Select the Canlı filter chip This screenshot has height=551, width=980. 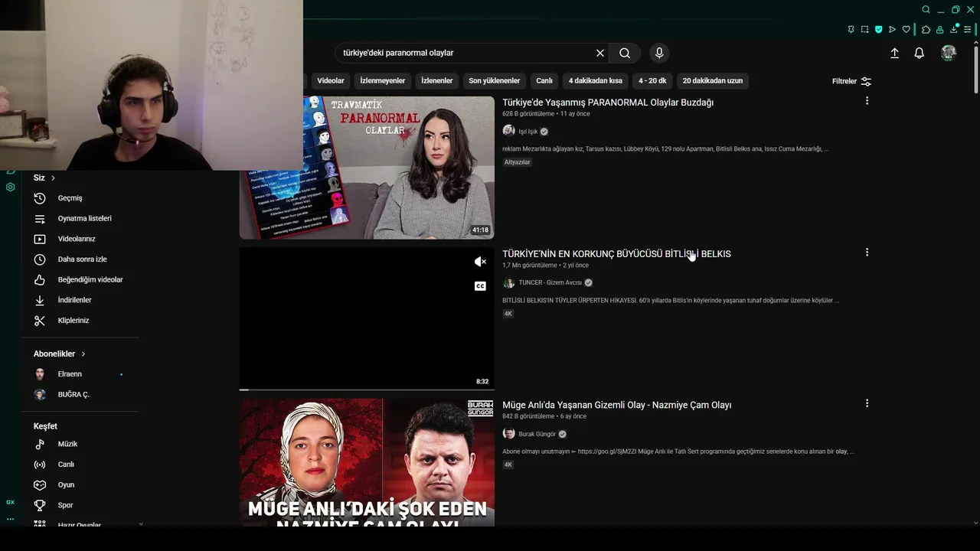(x=544, y=80)
